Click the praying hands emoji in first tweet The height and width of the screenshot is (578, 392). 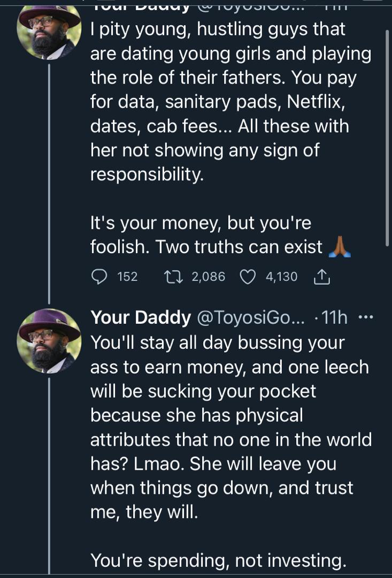(x=340, y=248)
